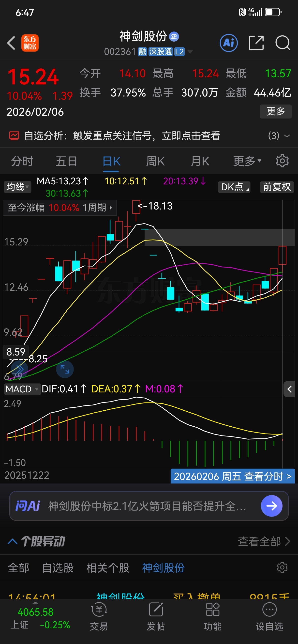The image size is (298, 644).
Task: Select the 全部 filter tab
Action: [18, 567]
